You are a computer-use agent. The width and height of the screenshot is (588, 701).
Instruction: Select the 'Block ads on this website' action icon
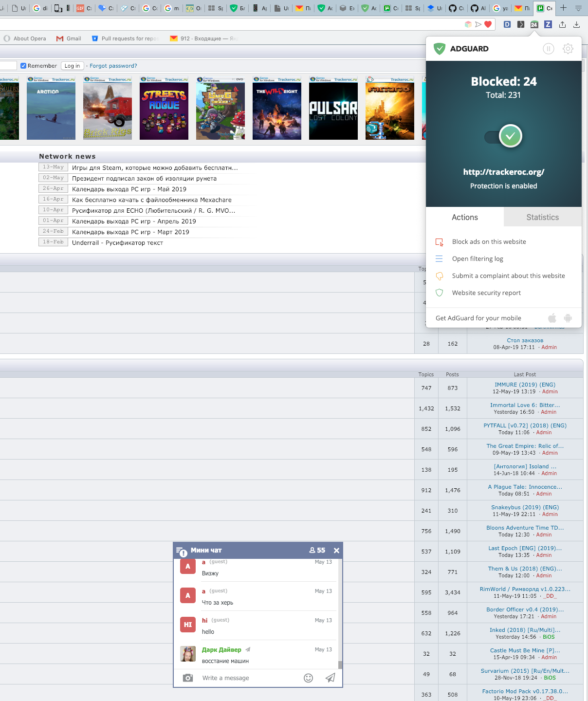(440, 242)
